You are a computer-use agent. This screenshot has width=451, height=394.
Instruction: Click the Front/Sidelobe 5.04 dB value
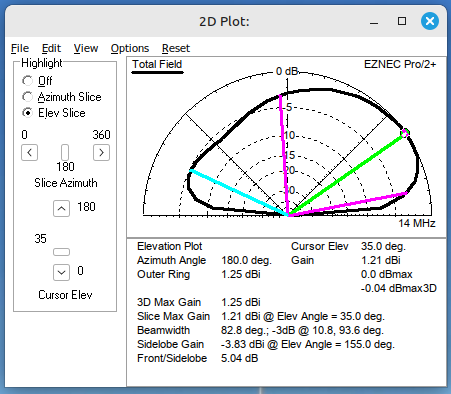click(239, 358)
